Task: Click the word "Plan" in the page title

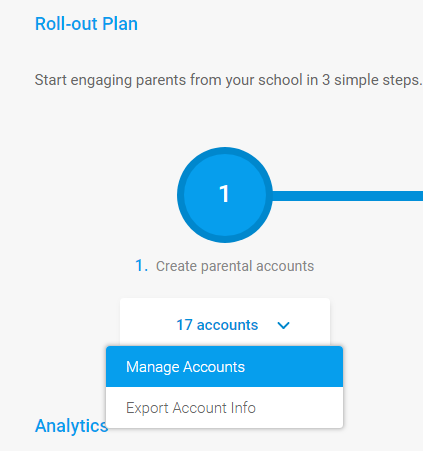Action: (x=120, y=24)
